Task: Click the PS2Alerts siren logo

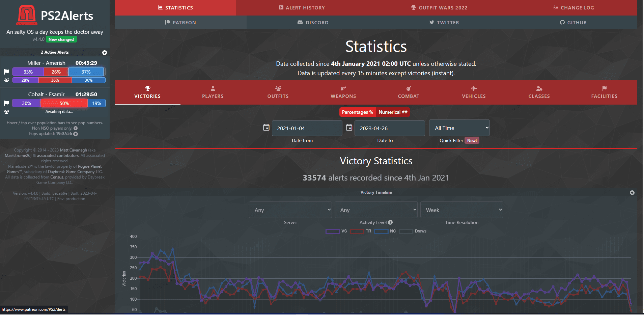Action: point(27,15)
